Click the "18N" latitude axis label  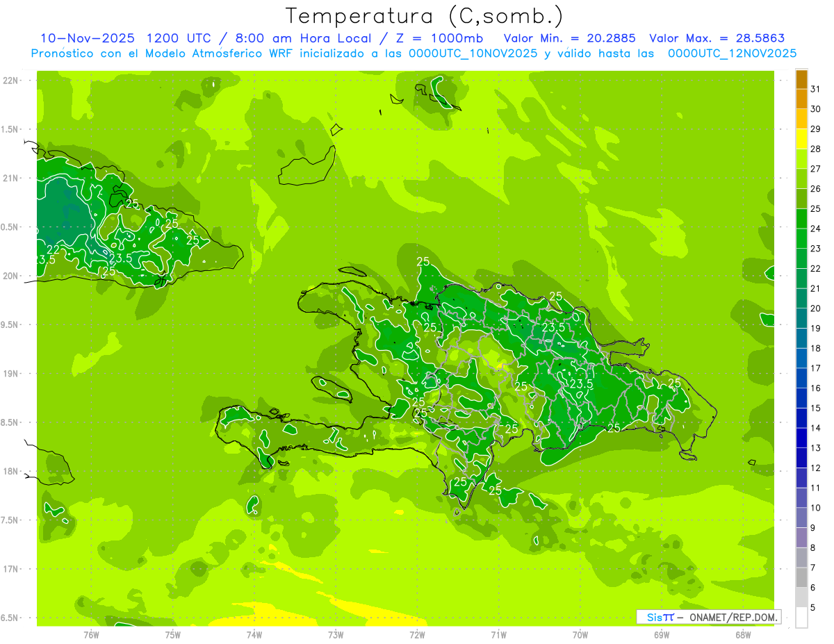[x=10, y=471]
